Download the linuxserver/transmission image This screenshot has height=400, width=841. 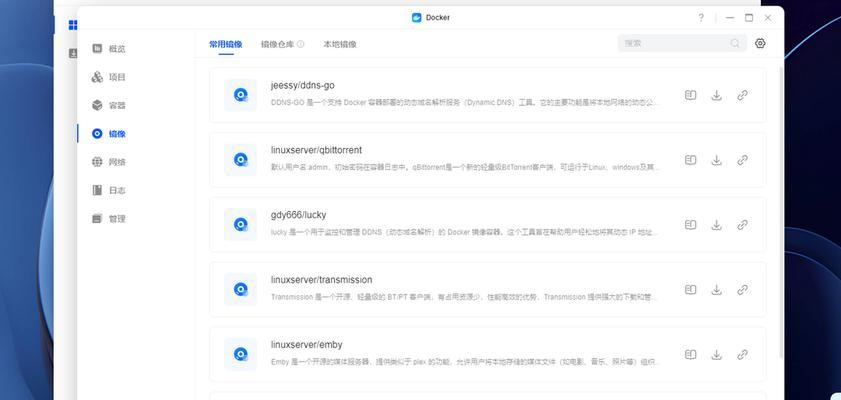pyautogui.click(x=716, y=290)
